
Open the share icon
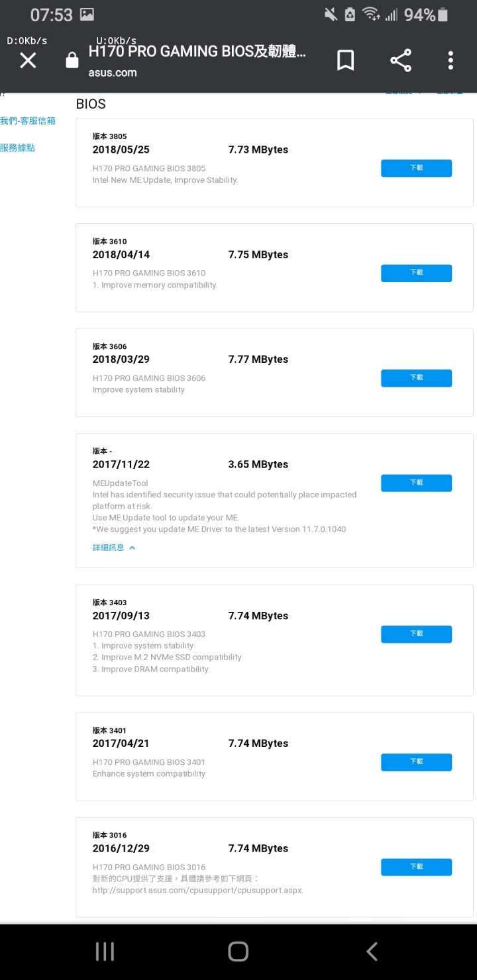tap(401, 60)
